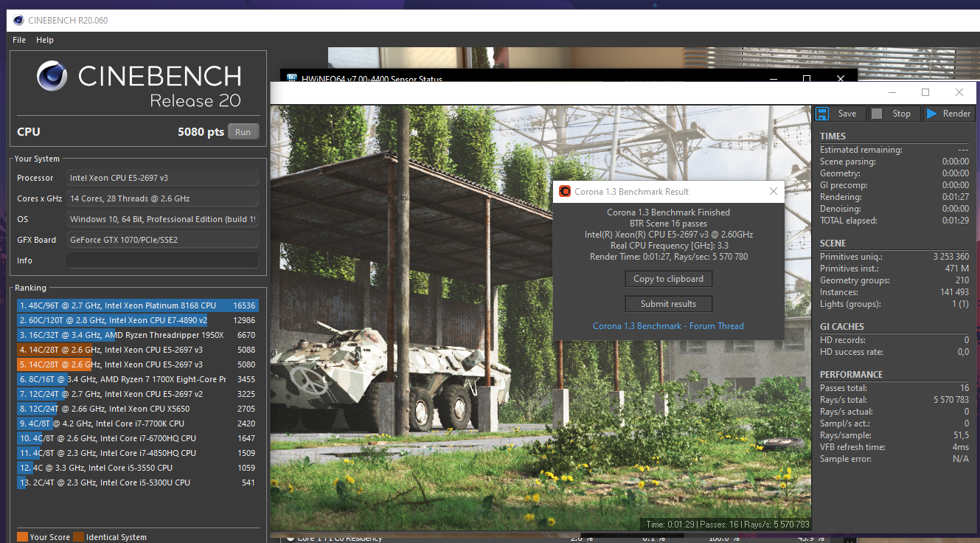The image size is (980, 543).
Task: Click the Lights (groups) value 1 (1)
Action: pos(960,304)
